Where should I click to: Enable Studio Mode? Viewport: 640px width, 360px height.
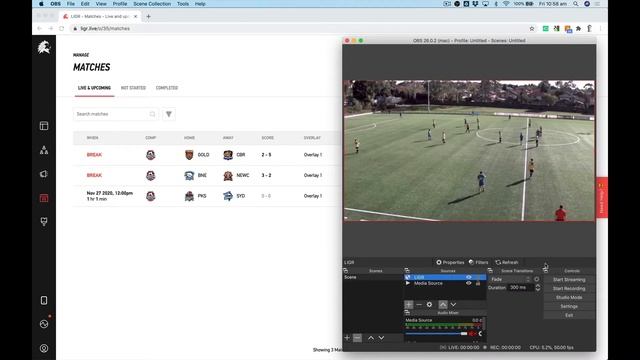tap(569, 298)
